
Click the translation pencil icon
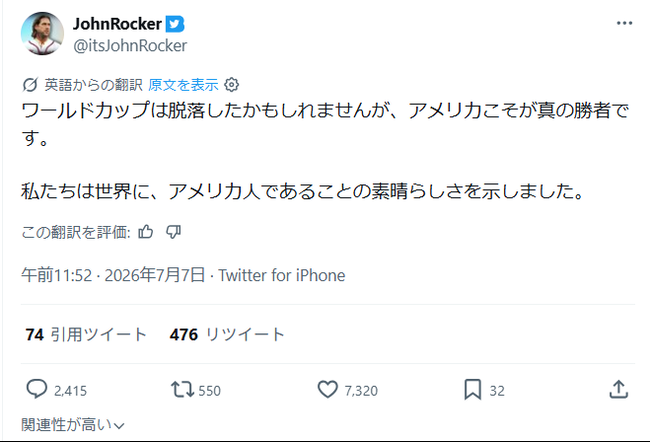tap(30, 85)
